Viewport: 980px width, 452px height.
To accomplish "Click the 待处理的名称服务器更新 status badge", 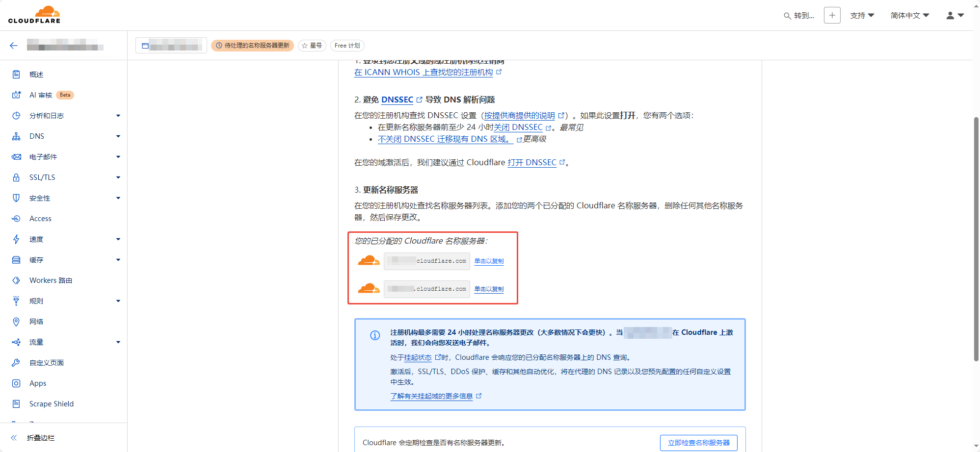I will [x=253, y=46].
